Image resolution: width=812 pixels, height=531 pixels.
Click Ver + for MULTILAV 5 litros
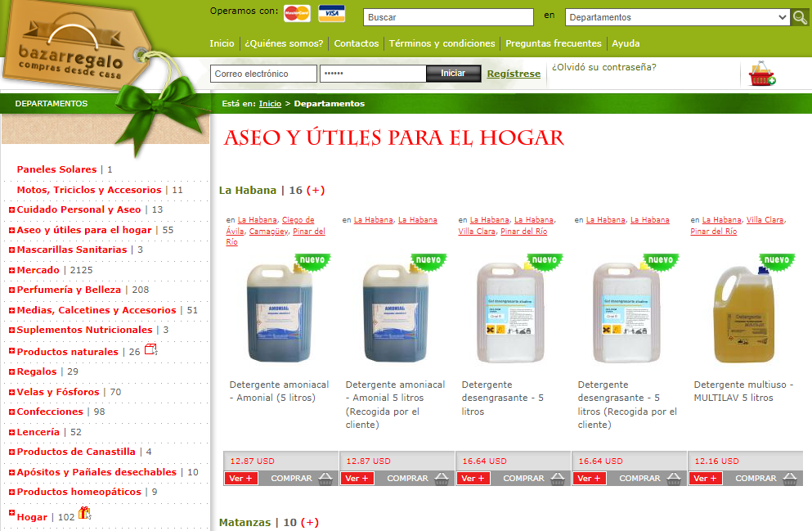point(706,478)
